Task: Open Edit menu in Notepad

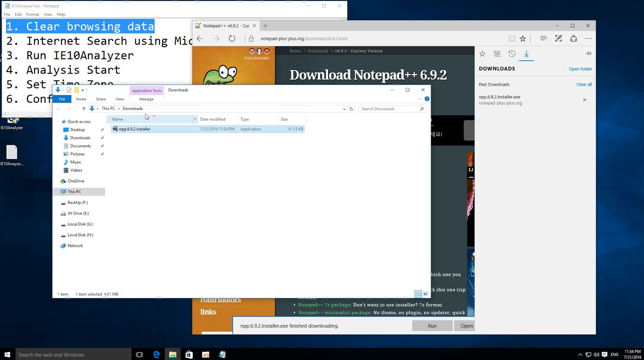Action: coord(18,14)
